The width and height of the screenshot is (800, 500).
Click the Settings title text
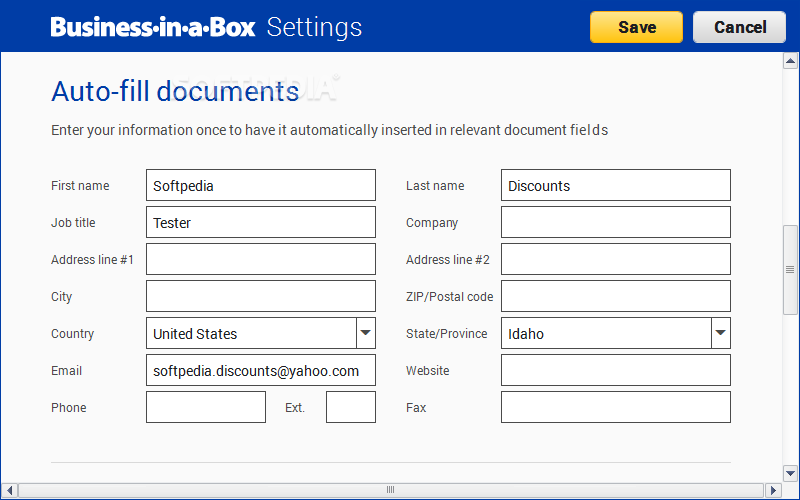click(x=314, y=28)
